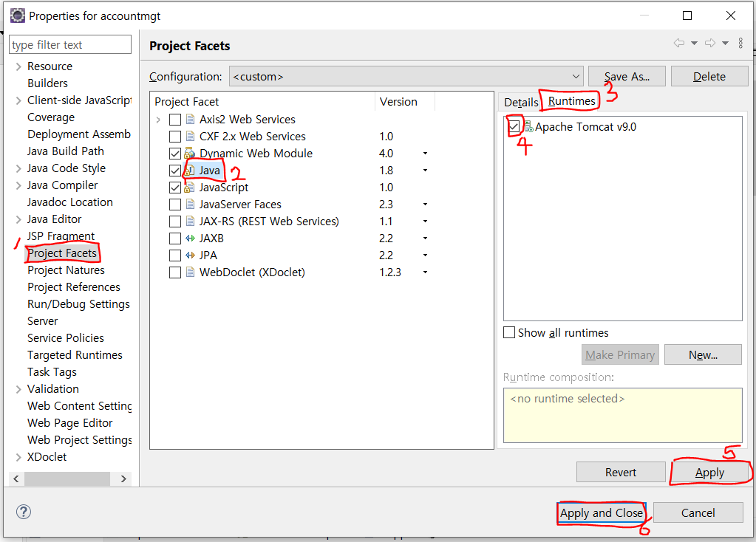
Task: Click the JPA facet icon
Action: click(x=191, y=255)
